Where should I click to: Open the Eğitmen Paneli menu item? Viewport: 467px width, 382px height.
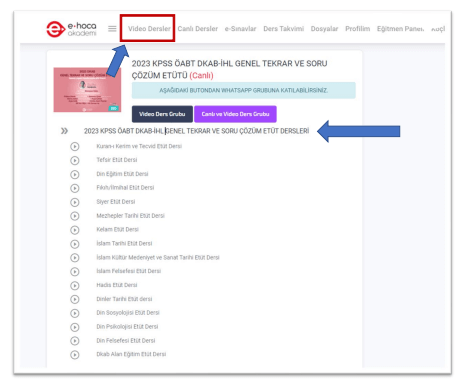pos(400,29)
